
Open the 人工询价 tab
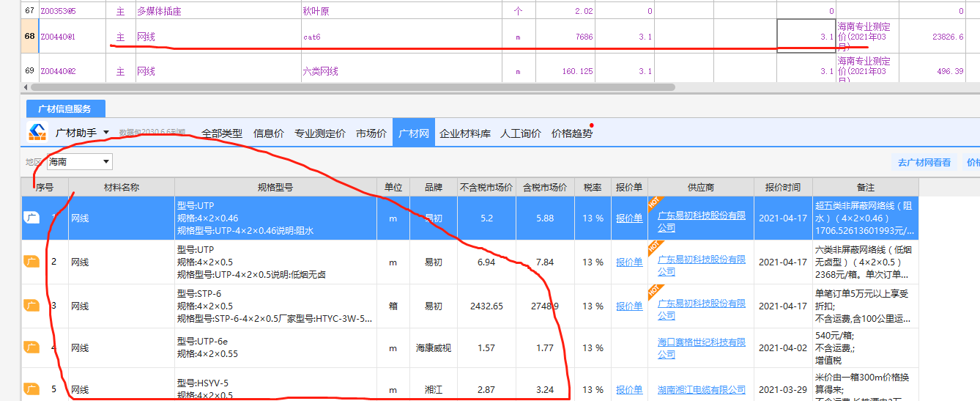(521, 133)
